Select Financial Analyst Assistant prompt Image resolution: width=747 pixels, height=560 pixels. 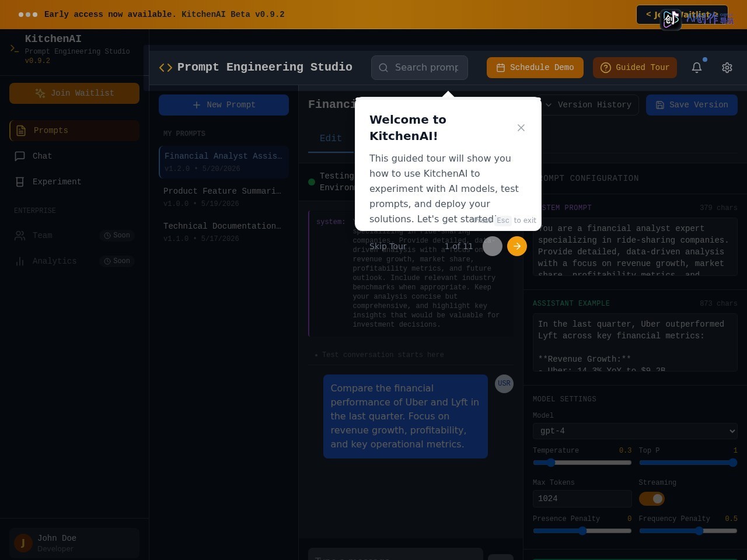tap(224, 162)
